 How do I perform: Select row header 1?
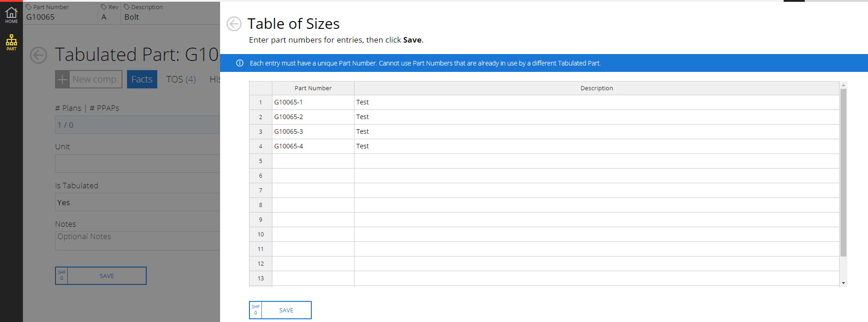click(260, 102)
